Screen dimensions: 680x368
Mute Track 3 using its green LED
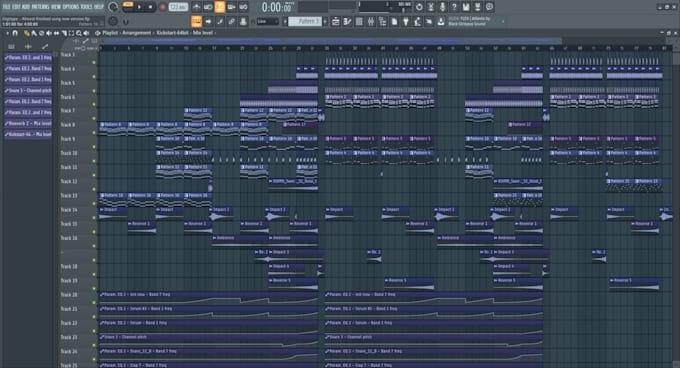[x=94, y=63]
